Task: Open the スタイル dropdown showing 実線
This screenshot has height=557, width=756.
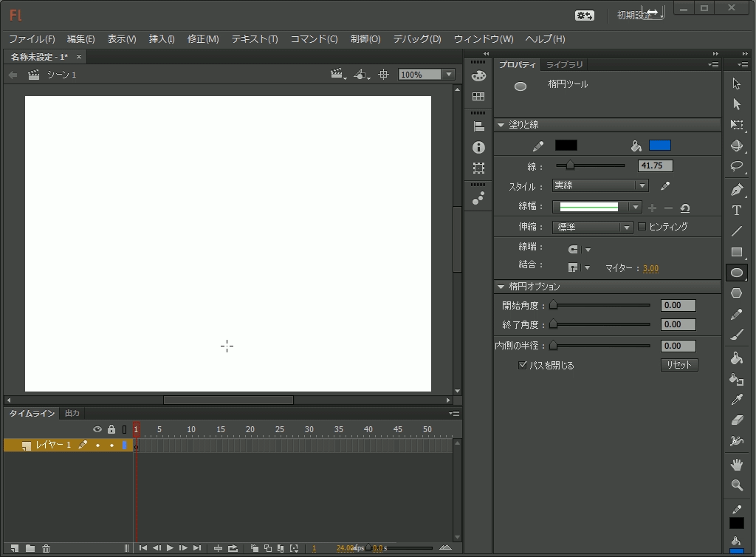Action: point(600,185)
